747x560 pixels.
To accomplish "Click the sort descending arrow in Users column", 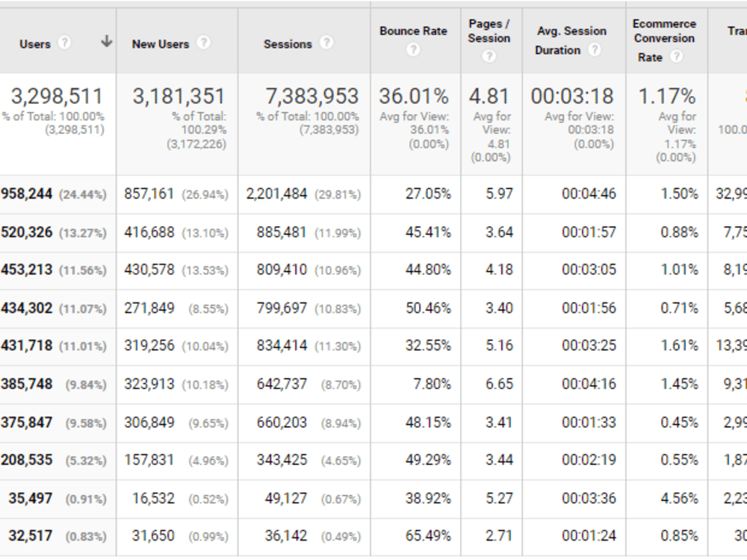I will click(107, 42).
